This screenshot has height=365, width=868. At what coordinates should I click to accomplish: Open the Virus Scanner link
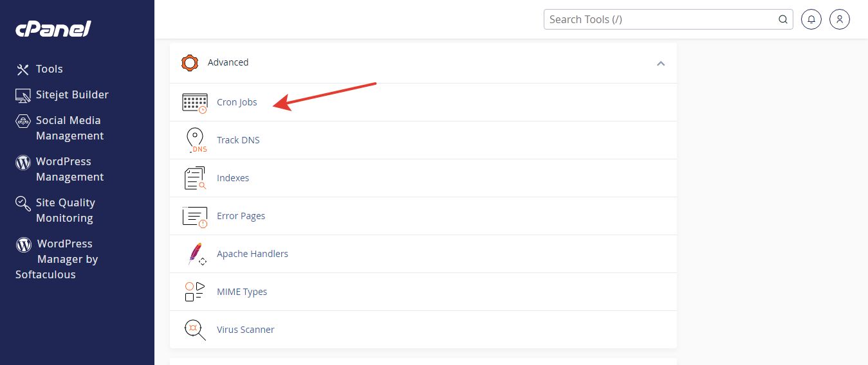click(246, 330)
